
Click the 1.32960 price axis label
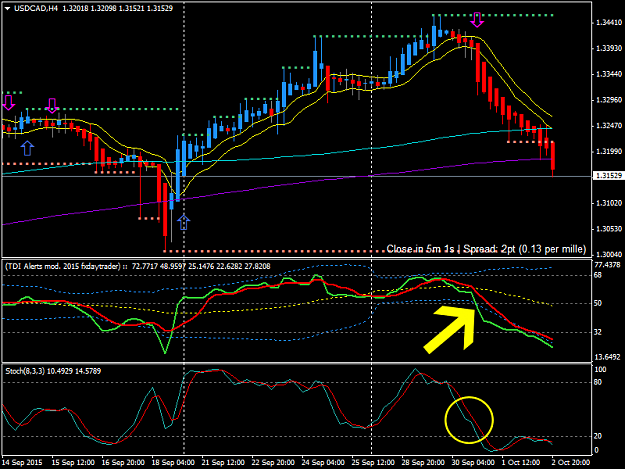point(609,100)
